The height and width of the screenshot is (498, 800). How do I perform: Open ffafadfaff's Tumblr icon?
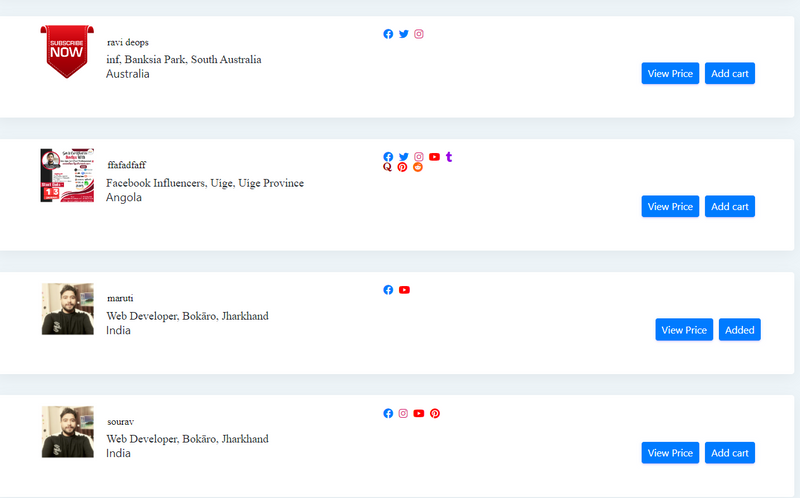click(449, 156)
